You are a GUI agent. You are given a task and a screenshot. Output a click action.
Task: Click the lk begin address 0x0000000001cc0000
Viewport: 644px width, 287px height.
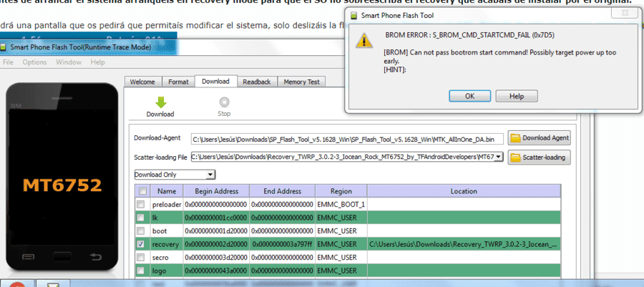(216, 218)
